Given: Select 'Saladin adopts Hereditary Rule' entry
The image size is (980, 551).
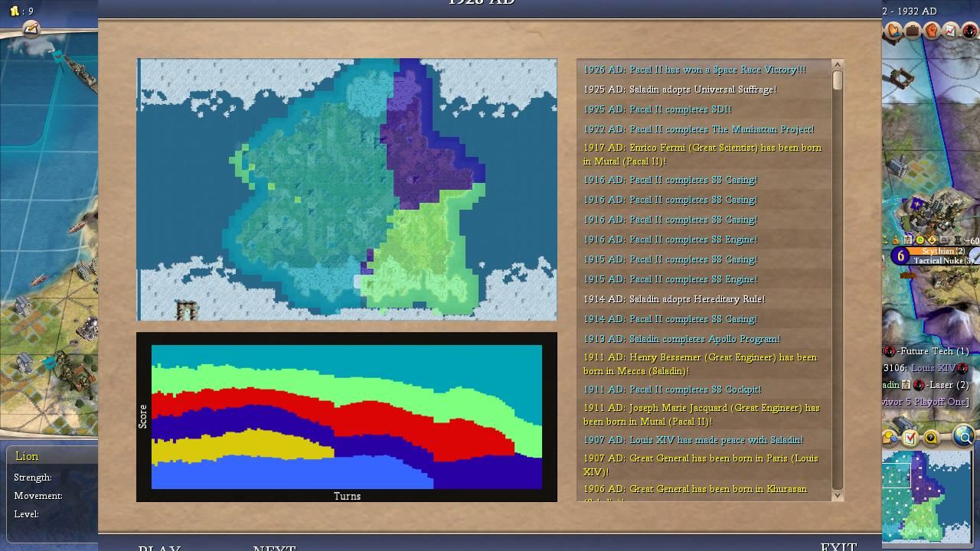Looking at the screenshot, I should 704,299.
